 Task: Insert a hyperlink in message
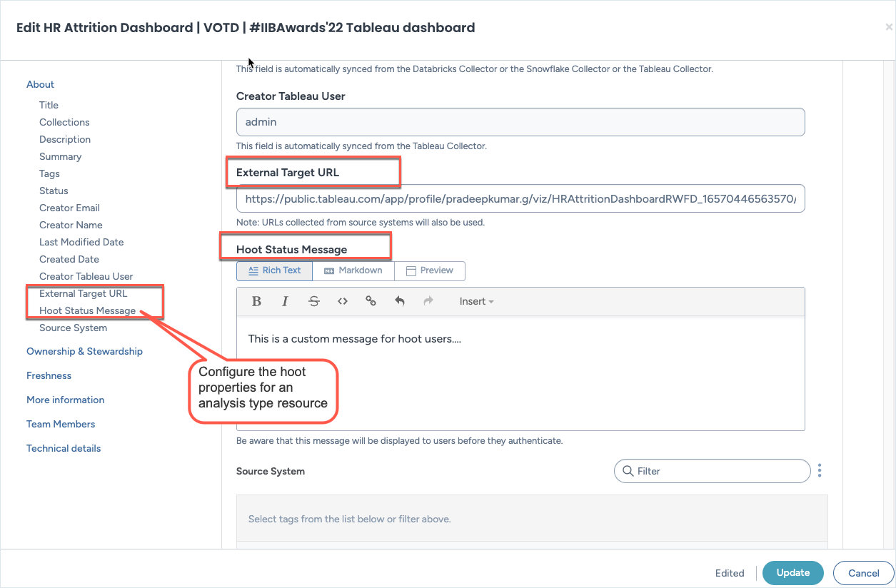(371, 301)
